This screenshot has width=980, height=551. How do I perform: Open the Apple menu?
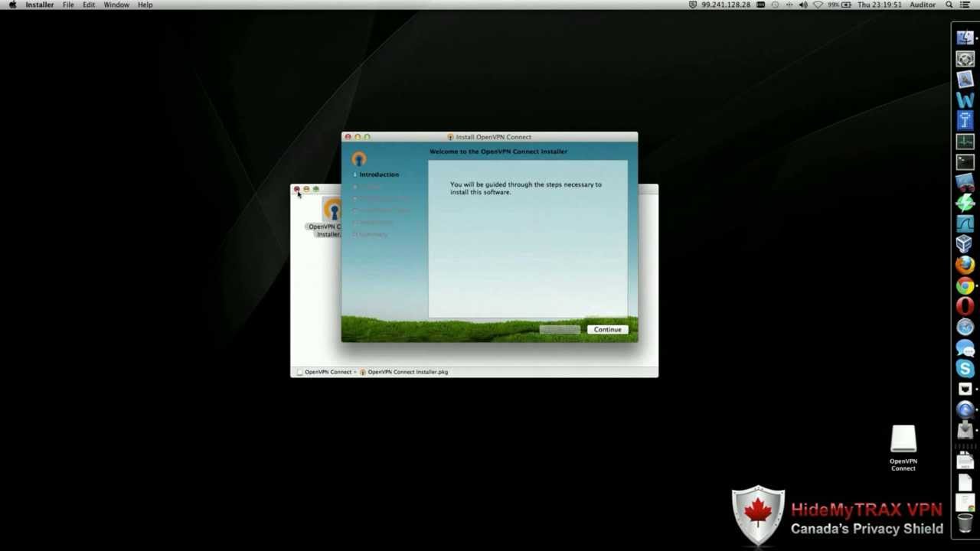click(x=12, y=5)
